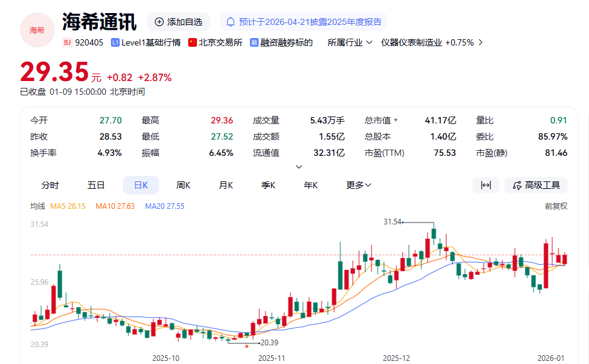Open 高级工具 advanced tools icon

pyautogui.click(x=517, y=185)
